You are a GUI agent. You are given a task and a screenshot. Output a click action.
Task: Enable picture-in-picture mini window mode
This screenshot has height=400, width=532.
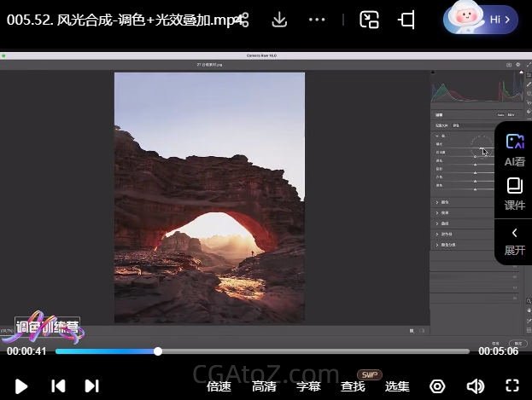click(x=369, y=19)
